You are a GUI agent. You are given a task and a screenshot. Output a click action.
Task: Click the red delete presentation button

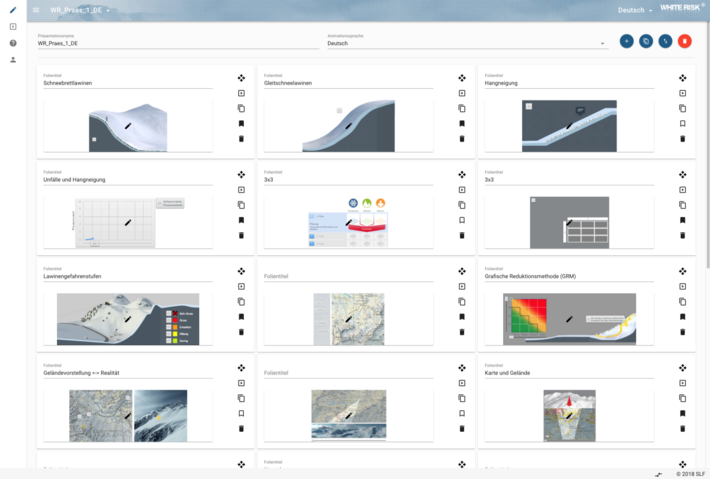(x=684, y=41)
